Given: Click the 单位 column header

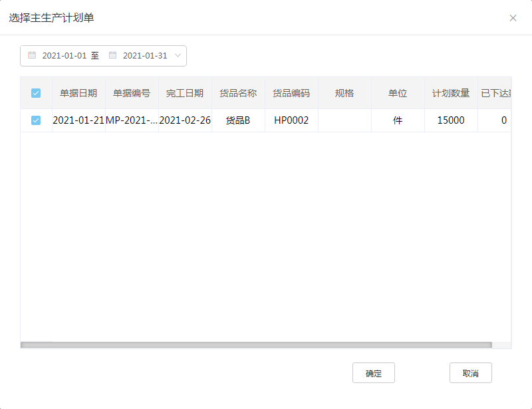Looking at the screenshot, I should coord(398,93).
